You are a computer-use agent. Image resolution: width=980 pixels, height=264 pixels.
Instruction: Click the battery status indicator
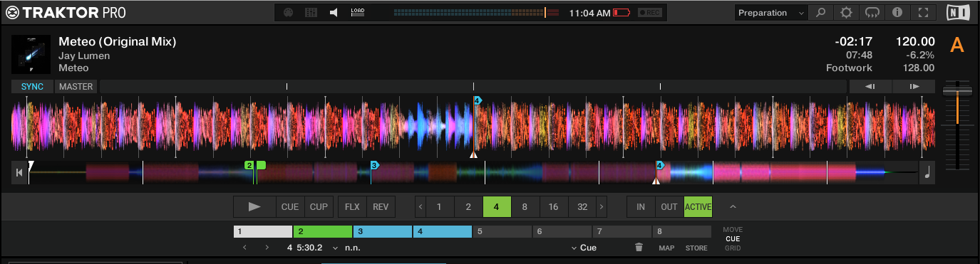pyautogui.click(x=621, y=13)
